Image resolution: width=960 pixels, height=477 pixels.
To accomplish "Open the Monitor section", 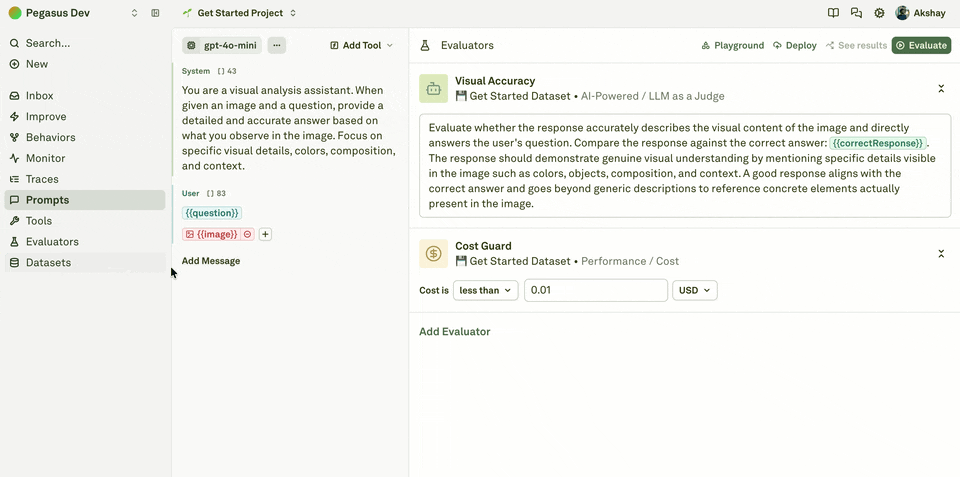I will click(x=84, y=158).
